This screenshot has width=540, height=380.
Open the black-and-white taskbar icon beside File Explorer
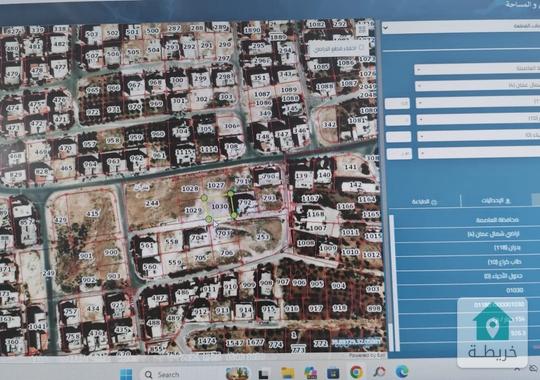(x=264, y=374)
